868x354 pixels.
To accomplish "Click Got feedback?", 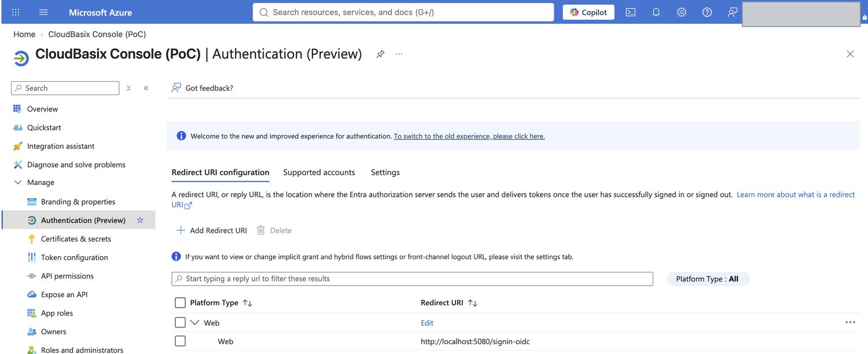I will (x=203, y=88).
